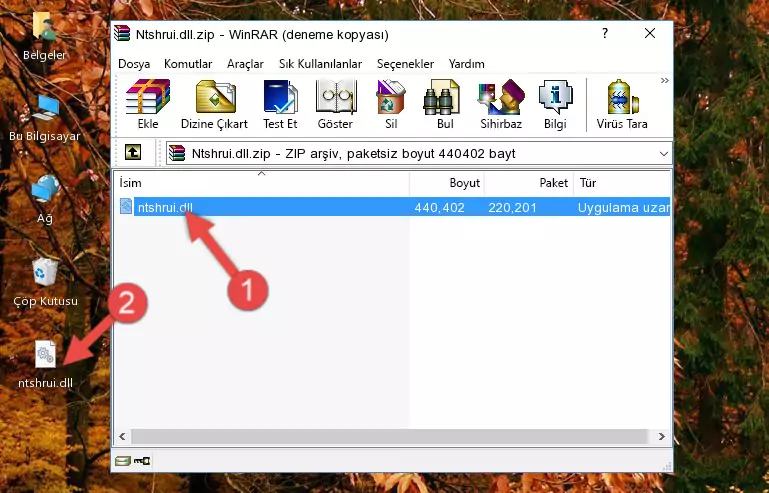769x493 pixels.
Task: Expand the toolbar overflow chevron
Action: pos(665,80)
